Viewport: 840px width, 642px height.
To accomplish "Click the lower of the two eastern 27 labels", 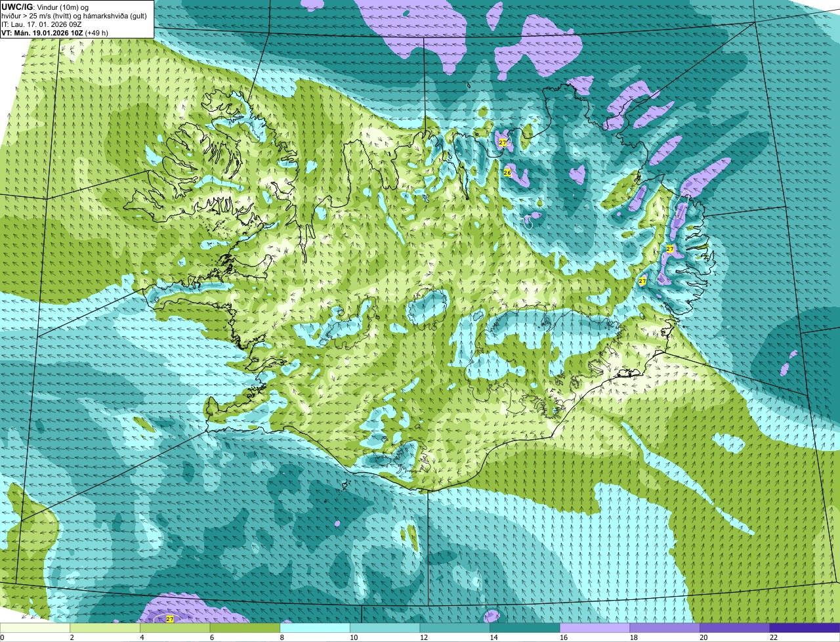I will (x=642, y=281).
